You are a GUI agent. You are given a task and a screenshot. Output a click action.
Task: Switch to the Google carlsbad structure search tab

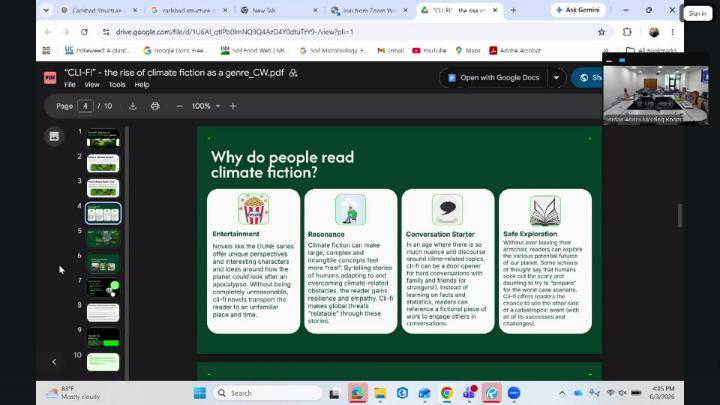[189, 10]
